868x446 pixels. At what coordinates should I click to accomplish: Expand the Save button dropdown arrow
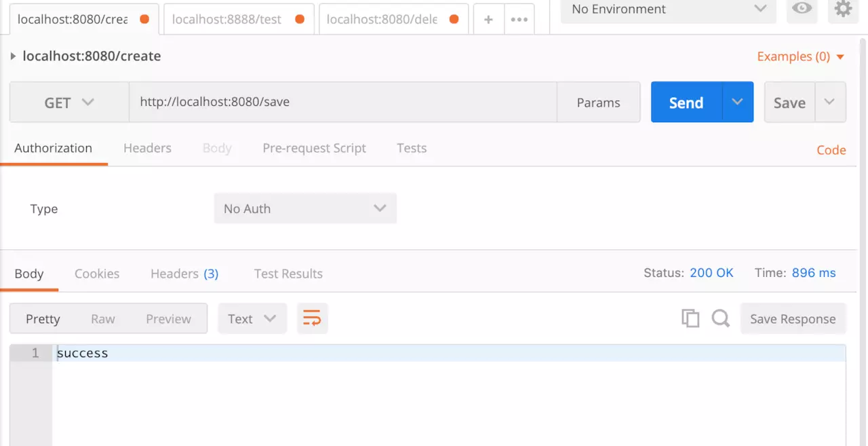pyautogui.click(x=829, y=102)
